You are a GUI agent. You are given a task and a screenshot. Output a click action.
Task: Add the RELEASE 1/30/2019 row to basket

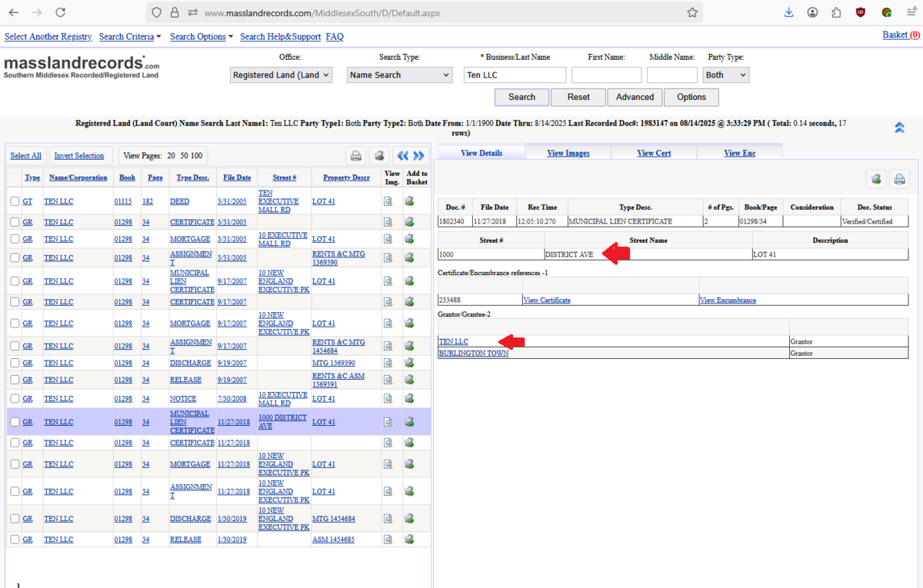409,540
